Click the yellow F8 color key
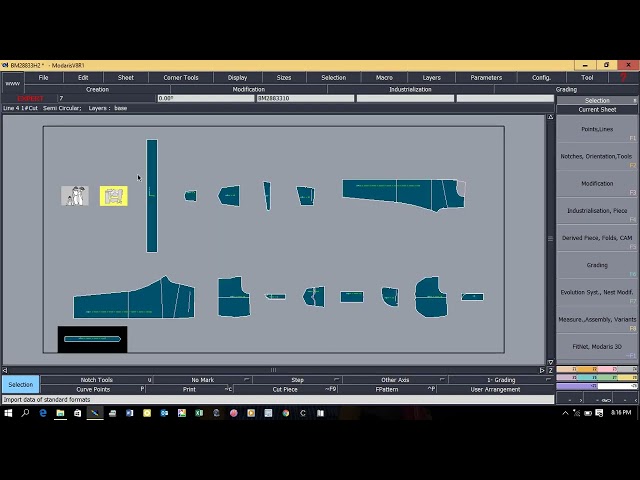640x480 pixels. pyautogui.click(x=627, y=378)
